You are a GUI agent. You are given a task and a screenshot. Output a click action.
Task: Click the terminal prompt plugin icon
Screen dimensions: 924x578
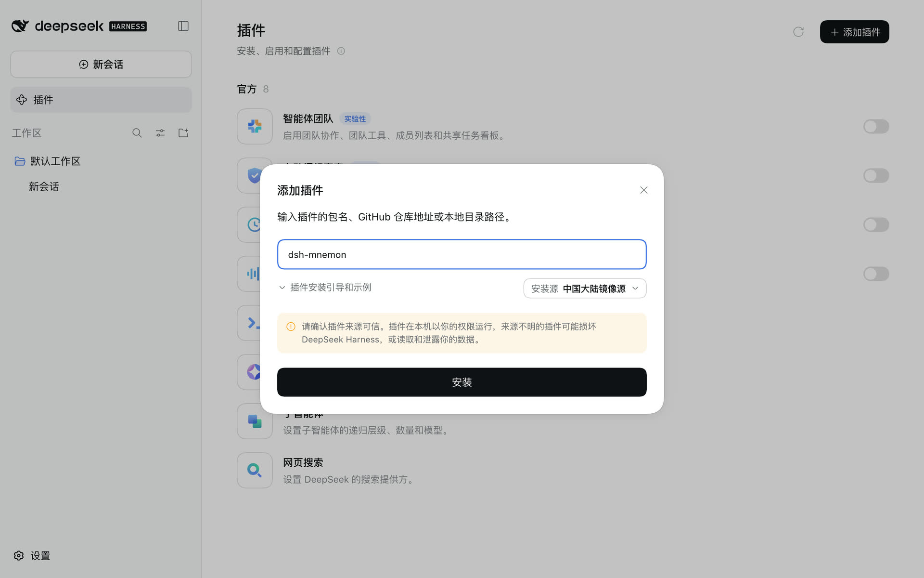click(x=249, y=323)
